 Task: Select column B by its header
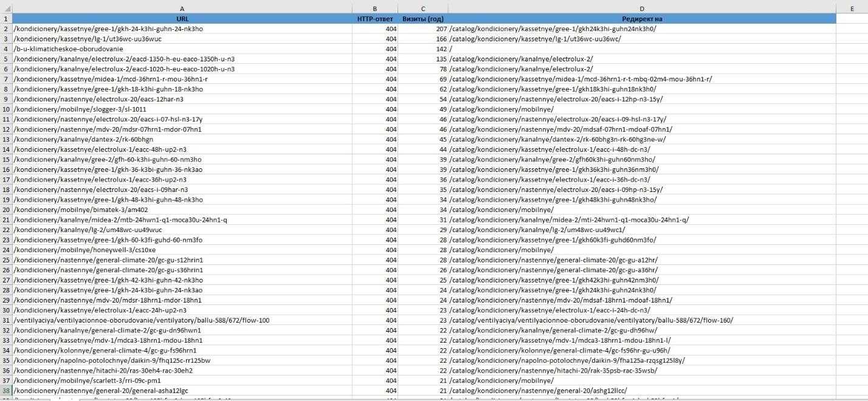coord(374,9)
